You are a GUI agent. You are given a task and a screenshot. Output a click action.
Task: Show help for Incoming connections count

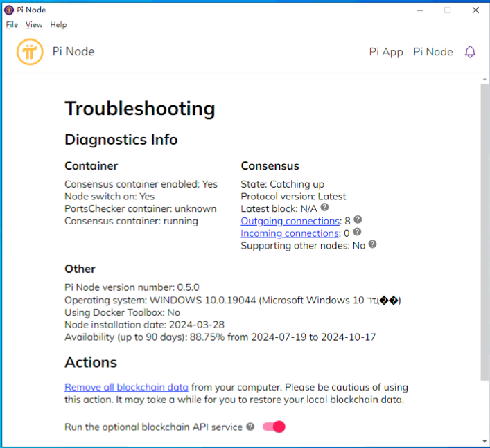(357, 232)
